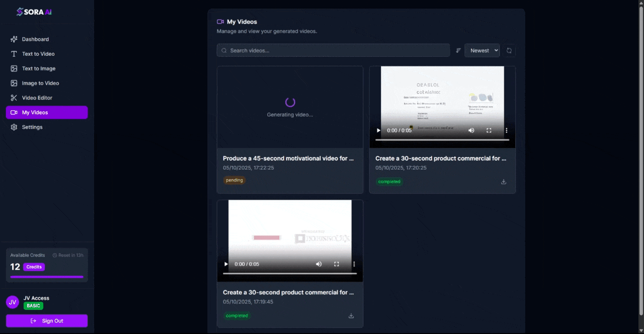Viewport: 644px width, 334px height.
Task: Enter fullscreen on the 17:20:25 video
Action: pyautogui.click(x=489, y=130)
